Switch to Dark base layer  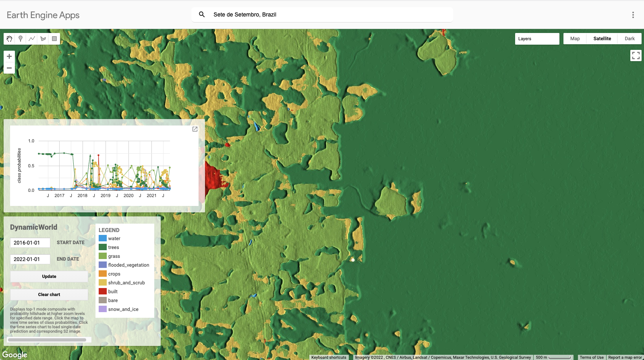(x=630, y=39)
